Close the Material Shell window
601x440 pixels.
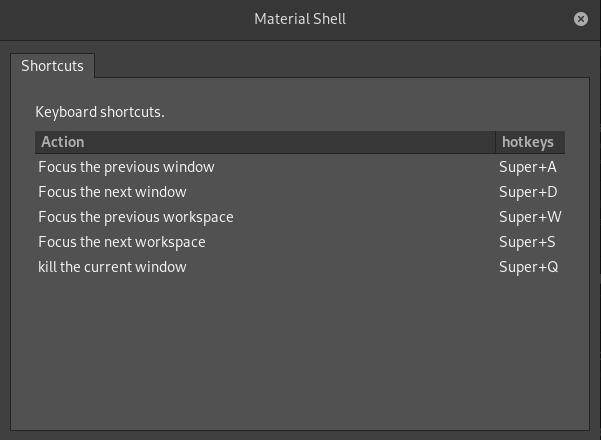581,19
